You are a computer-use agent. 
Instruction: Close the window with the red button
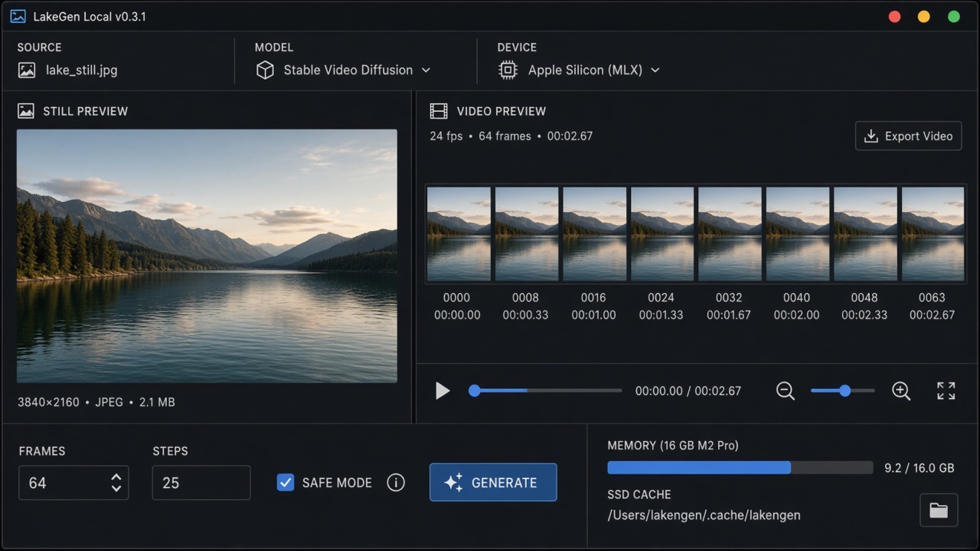[894, 16]
